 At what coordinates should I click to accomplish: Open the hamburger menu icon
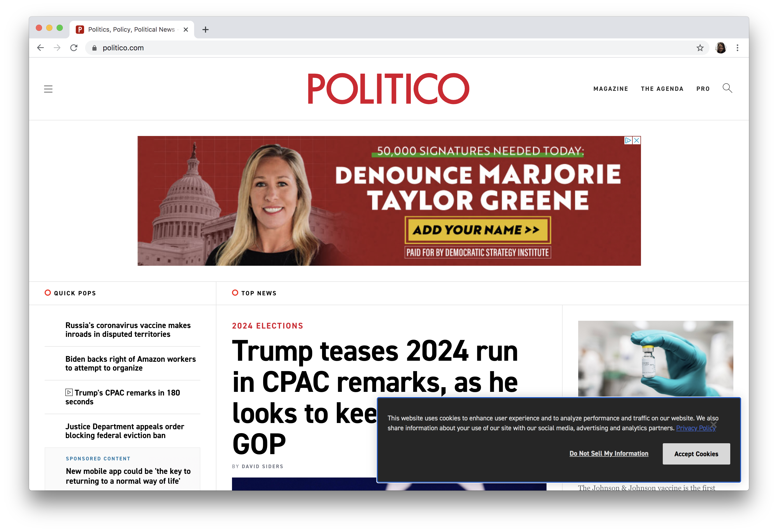tap(48, 89)
